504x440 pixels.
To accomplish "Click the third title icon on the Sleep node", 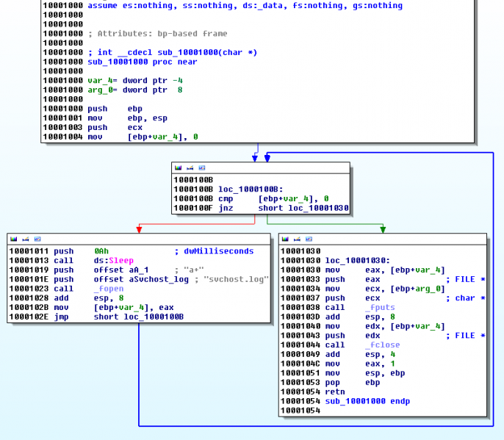I will pos(37,239).
